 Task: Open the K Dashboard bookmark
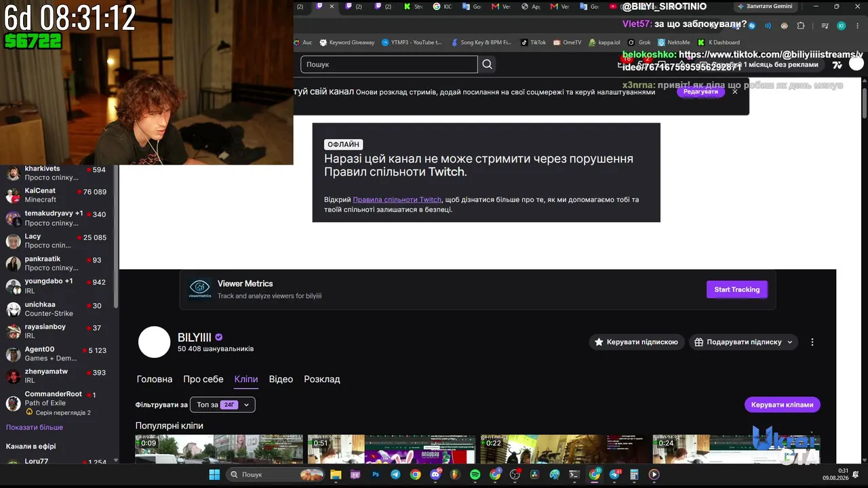click(719, 42)
